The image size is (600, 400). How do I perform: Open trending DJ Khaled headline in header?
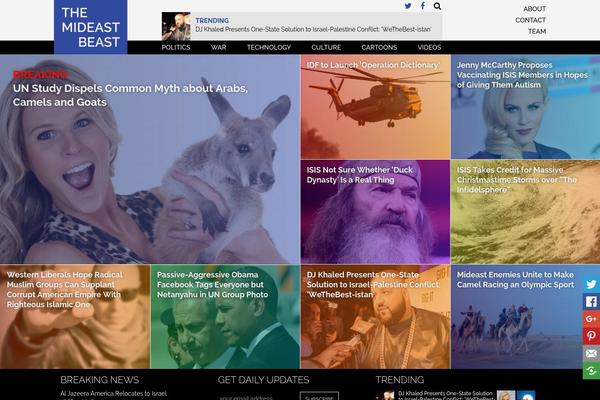313,29
